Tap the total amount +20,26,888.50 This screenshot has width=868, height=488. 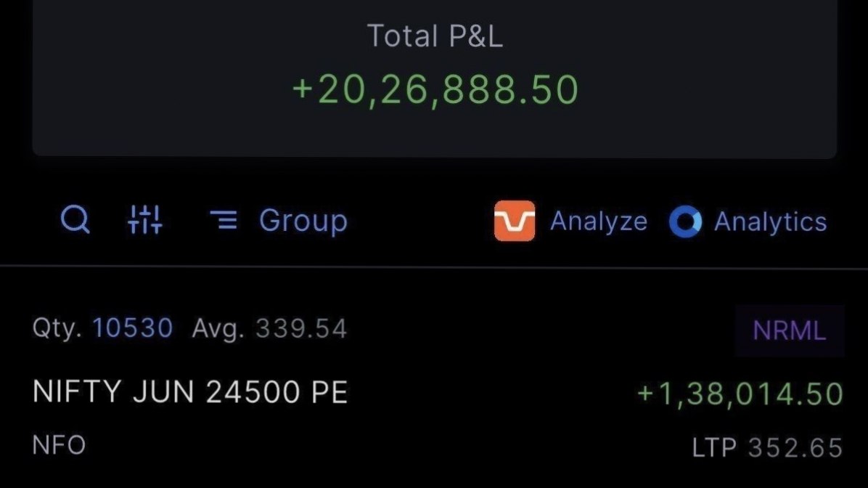(435, 90)
